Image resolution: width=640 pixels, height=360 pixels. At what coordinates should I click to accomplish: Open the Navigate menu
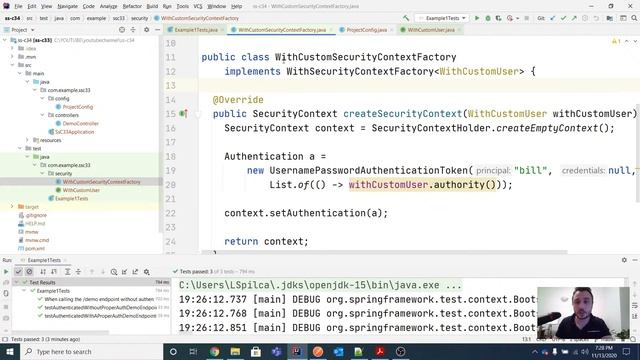tap(67, 6)
